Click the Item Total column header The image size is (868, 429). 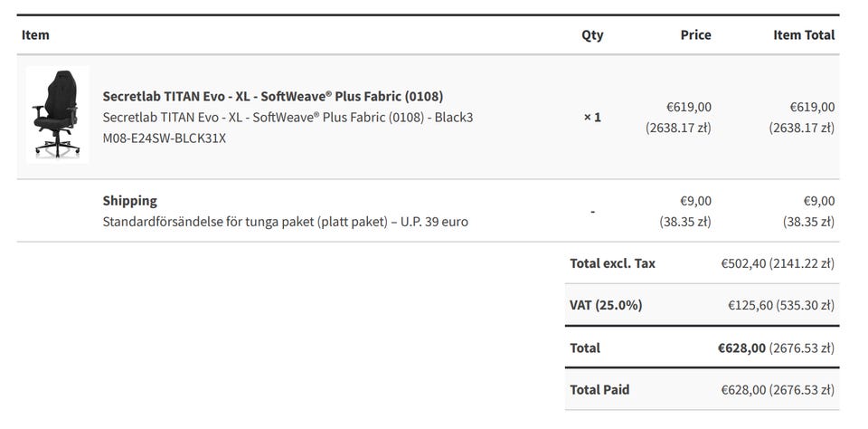pos(804,34)
